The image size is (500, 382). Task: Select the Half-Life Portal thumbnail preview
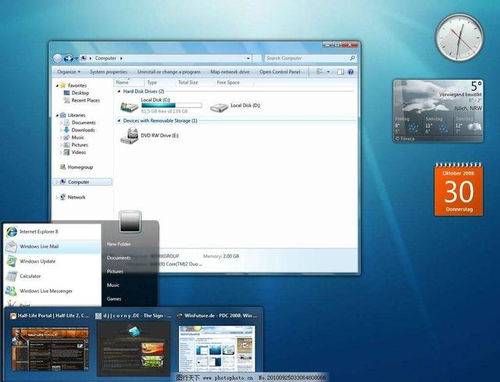pyautogui.click(x=50, y=349)
